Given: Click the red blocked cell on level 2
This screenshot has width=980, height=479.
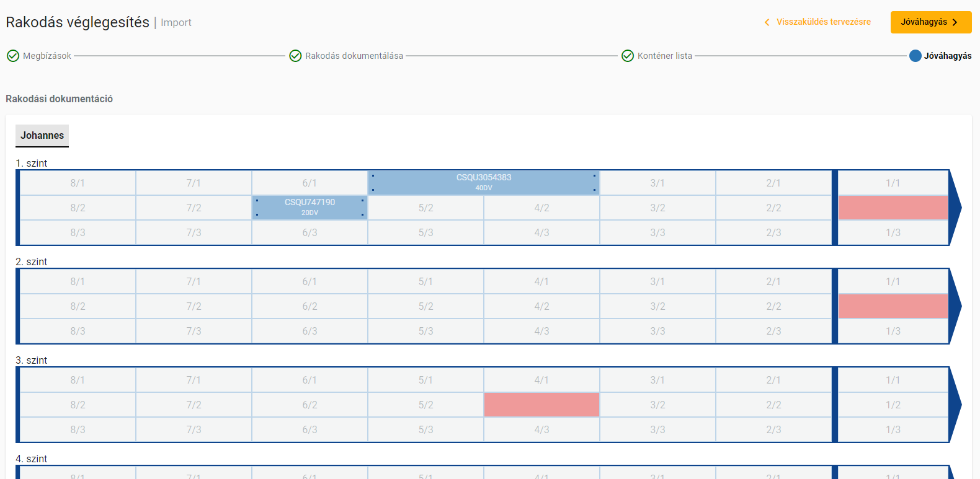Looking at the screenshot, I should pyautogui.click(x=893, y=306).
